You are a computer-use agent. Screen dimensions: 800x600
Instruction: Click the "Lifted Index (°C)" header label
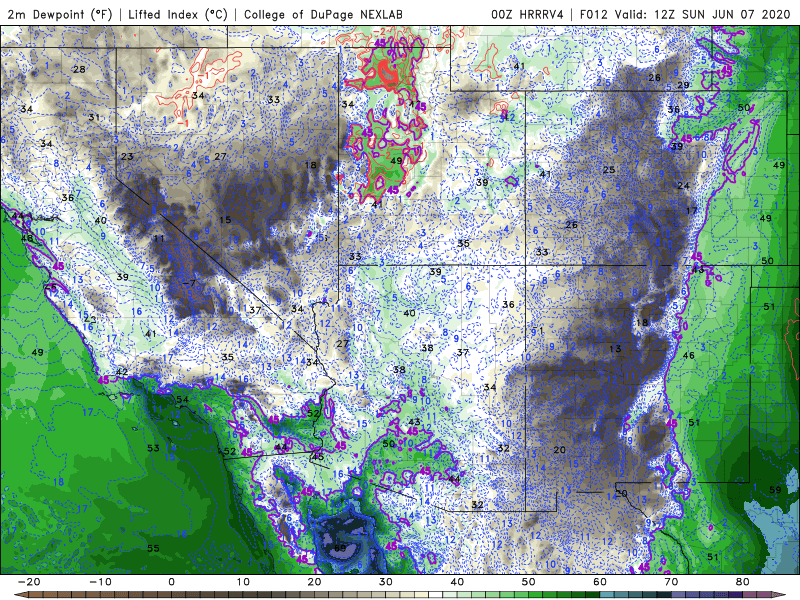point(178,14)
